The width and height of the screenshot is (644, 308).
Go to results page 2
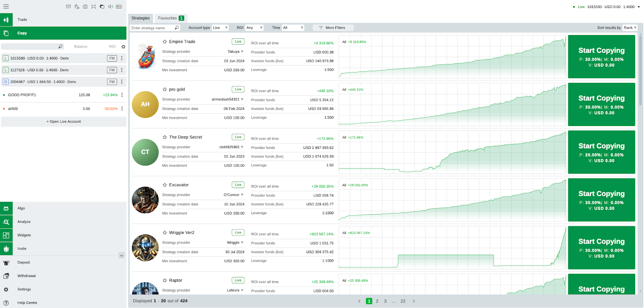click(x=377, y=301)
